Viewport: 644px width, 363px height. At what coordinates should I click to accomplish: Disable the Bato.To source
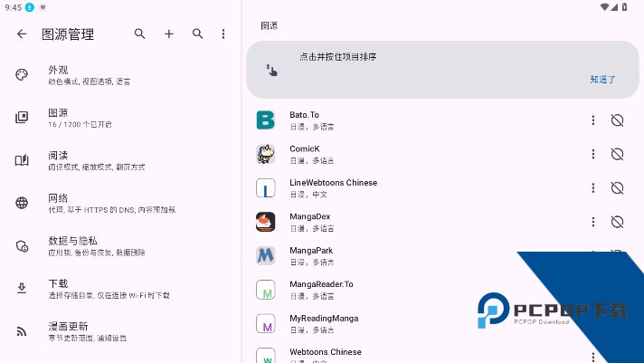click(x=618, y=120)
